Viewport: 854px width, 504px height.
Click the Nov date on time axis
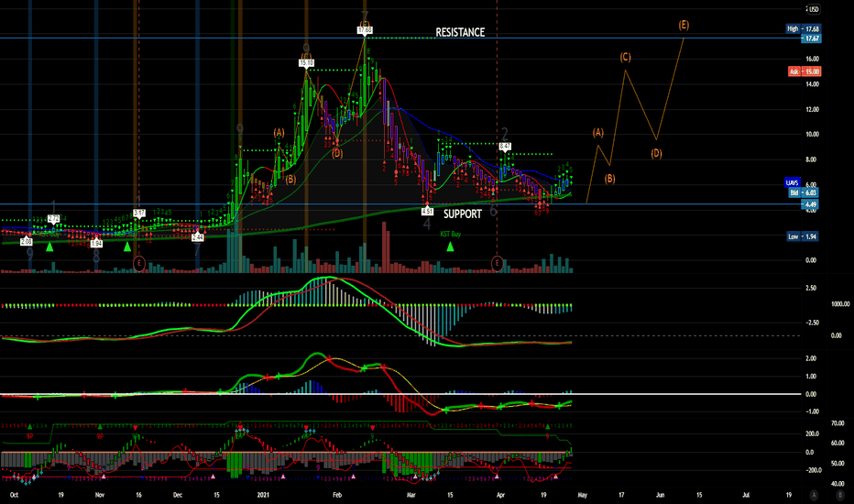(100, 495)
